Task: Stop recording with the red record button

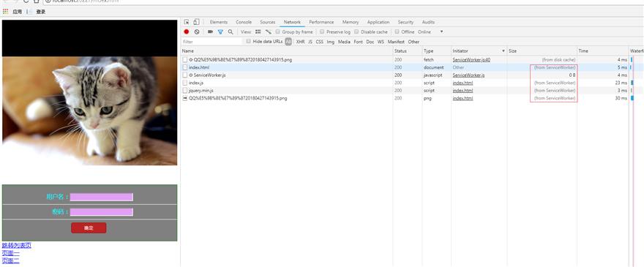Action: pos(187,31)
